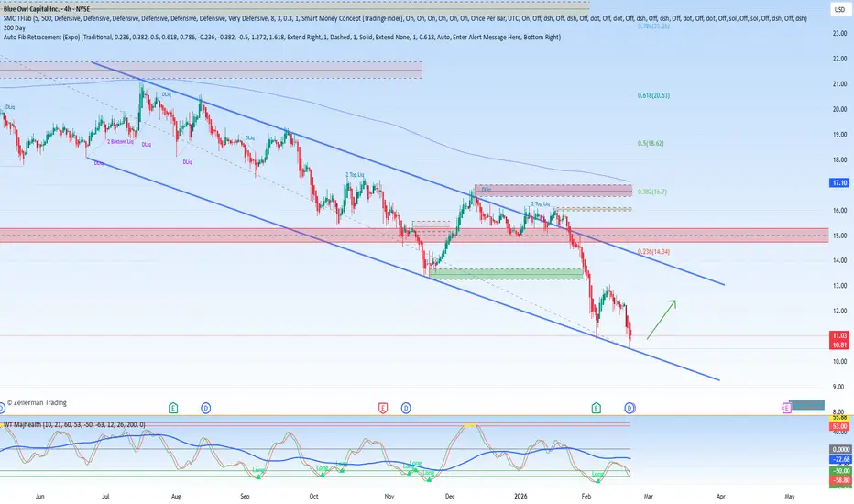
Task: Click the 0.618(20.53) Fibonacci level label
Action: [653, 95]
